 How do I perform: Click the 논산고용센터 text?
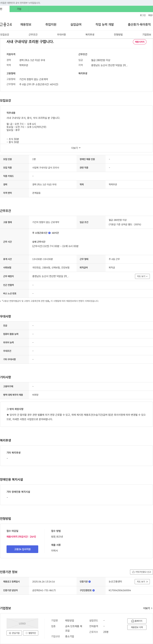coord(115,581)
